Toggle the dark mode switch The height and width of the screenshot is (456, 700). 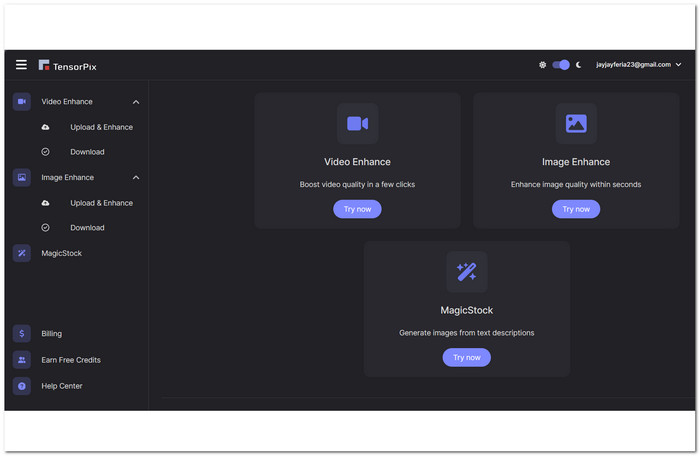[x=561, y=65]
